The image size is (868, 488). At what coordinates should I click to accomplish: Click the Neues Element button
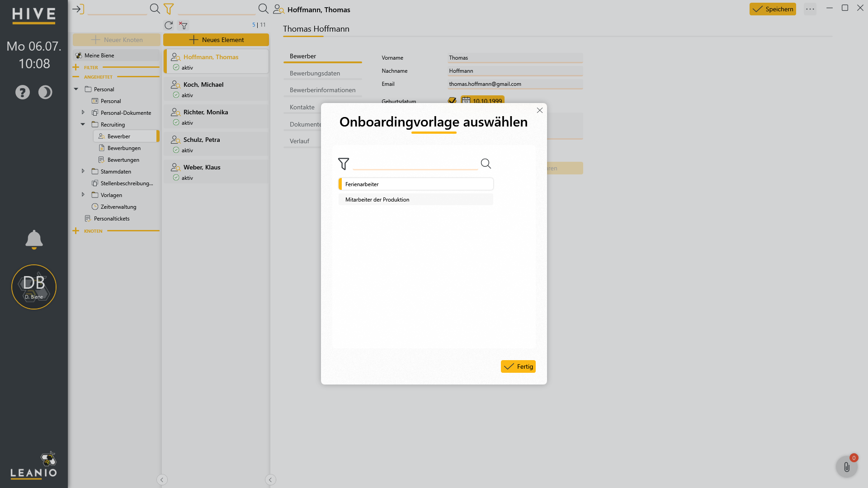pyautogui.click(x=216, y=40)
